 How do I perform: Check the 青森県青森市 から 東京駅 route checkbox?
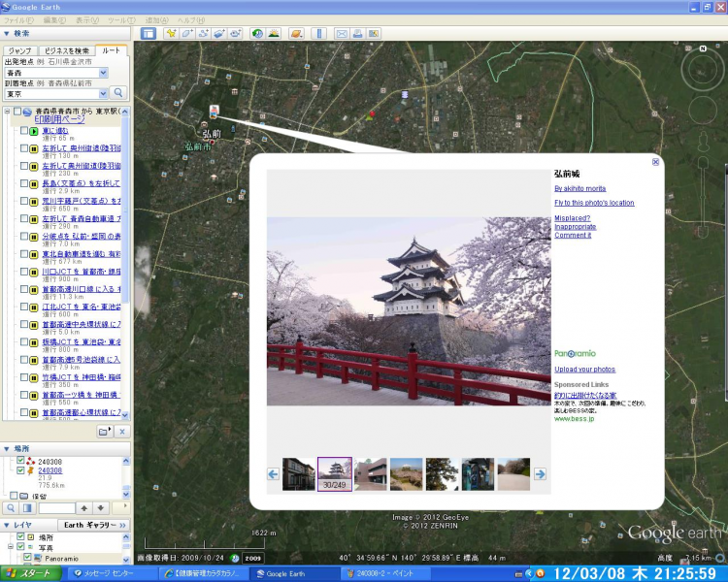tap(17, 112)
